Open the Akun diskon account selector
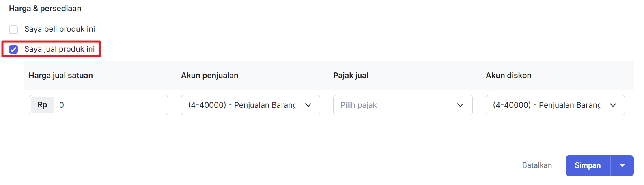Screen dimensions: 644x185 click(547, 105)
